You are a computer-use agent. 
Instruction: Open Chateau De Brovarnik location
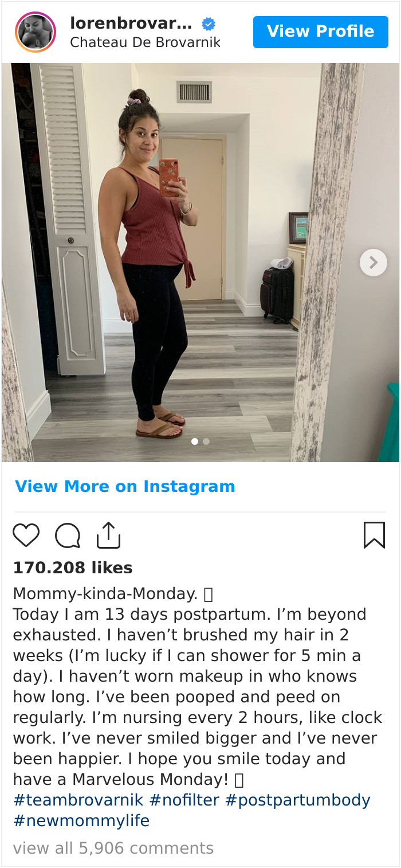(x=145, y=42)
